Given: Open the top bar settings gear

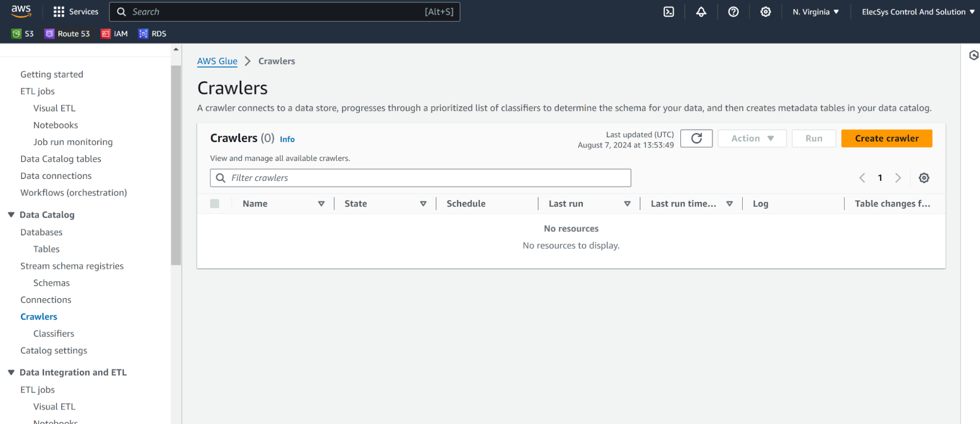Looking at the screenshot, I should (766, 12).
